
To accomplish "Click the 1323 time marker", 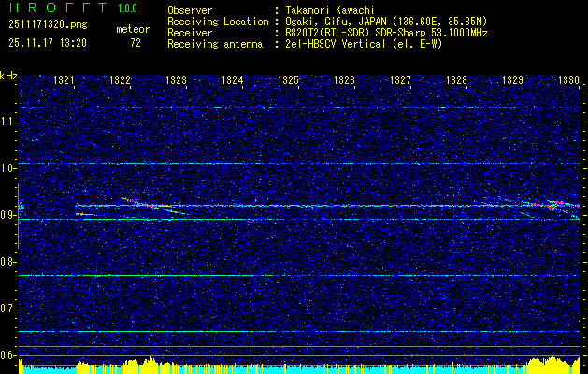I will [176, 79].
